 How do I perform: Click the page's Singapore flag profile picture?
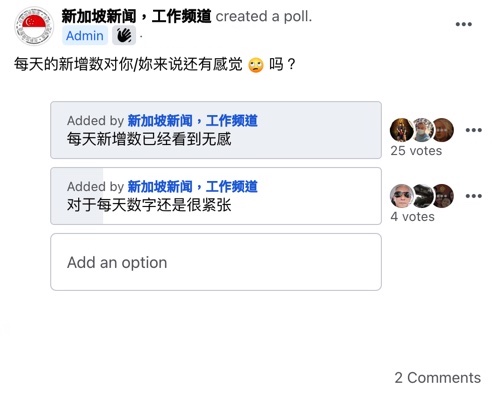[34, 26]
